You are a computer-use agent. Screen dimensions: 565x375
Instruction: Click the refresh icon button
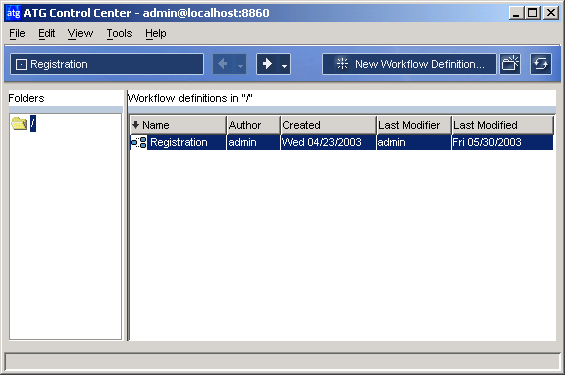click(x=541, y=64)
